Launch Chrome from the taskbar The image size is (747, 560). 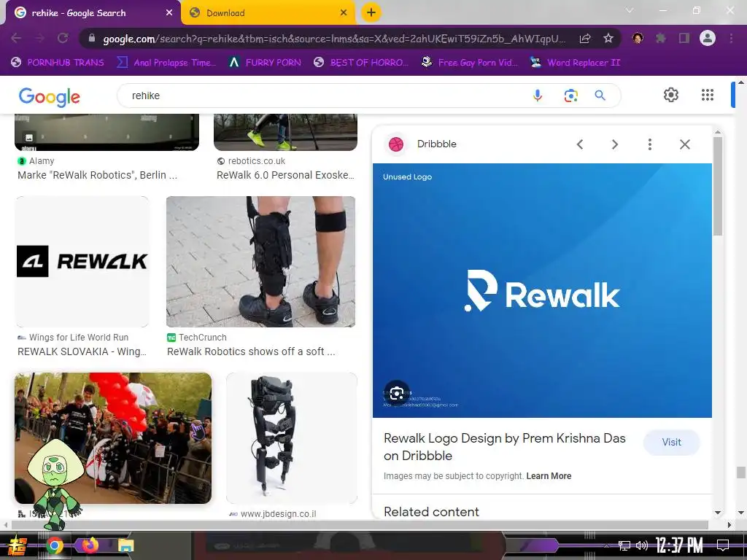point(54,545)
